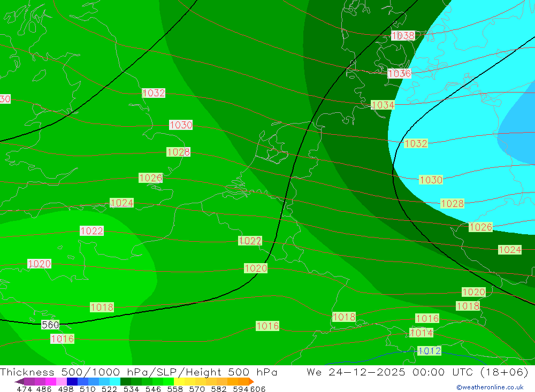Image resolution: width=535 pixels, height=392 pixels.
Task: Click the 510 legend value
Action: (87, 389)
